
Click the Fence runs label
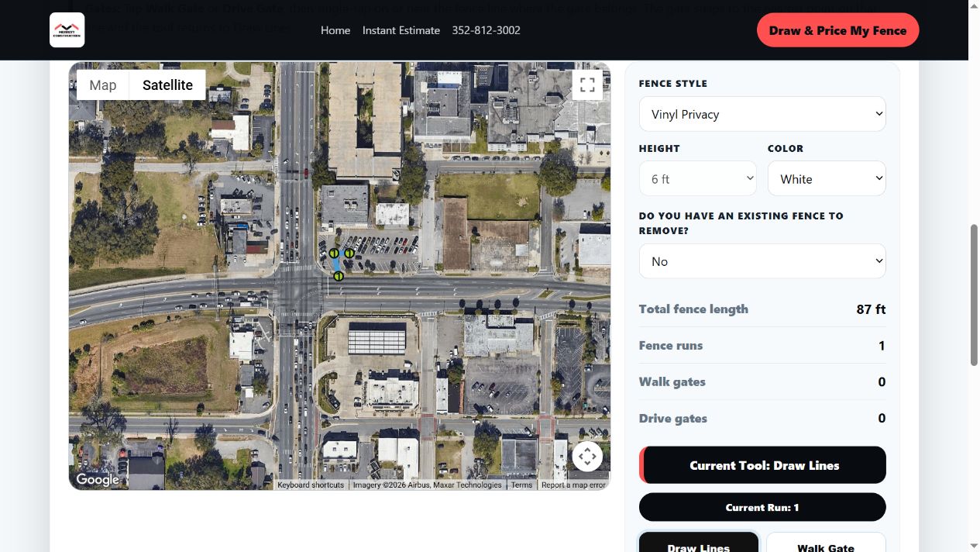[x=671, y=346]
